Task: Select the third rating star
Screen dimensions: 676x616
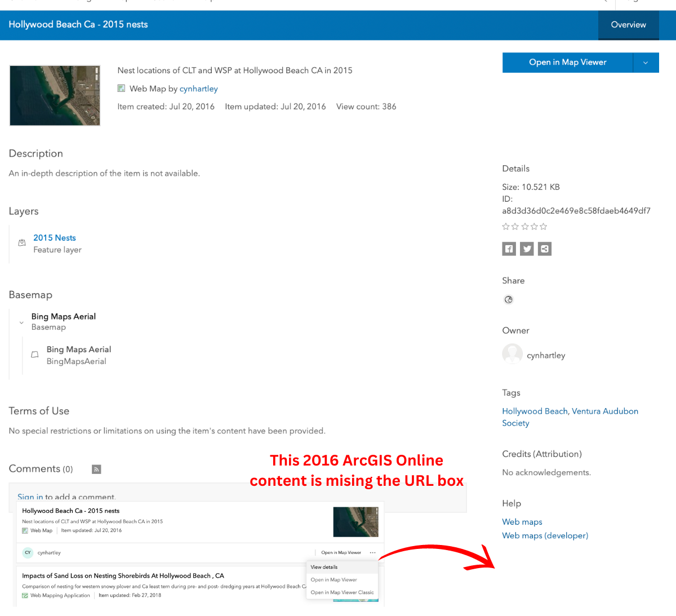Action: point(524,227)
